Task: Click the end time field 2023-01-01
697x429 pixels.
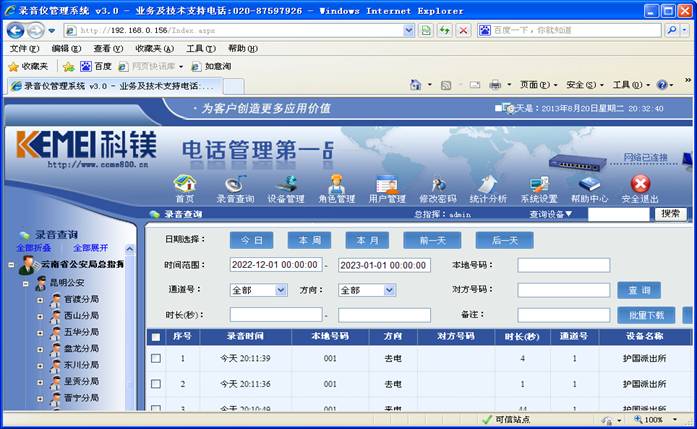Action: point(385,265)
